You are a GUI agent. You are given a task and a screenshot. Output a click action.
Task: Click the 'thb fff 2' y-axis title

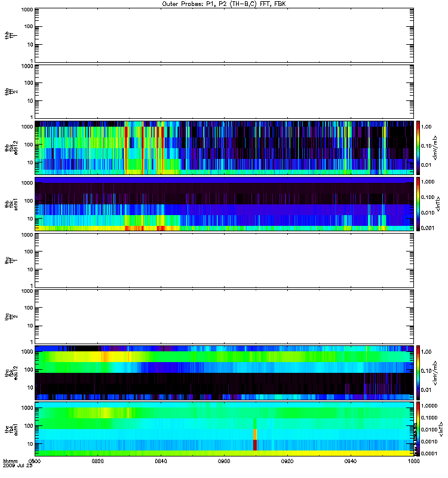11,92
